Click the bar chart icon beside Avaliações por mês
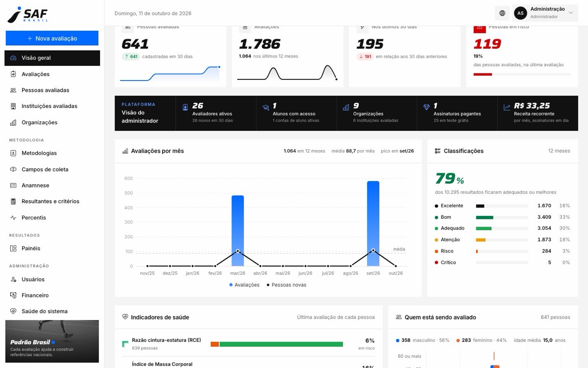This screenshot has width=588, height=368. click(125, 151)
